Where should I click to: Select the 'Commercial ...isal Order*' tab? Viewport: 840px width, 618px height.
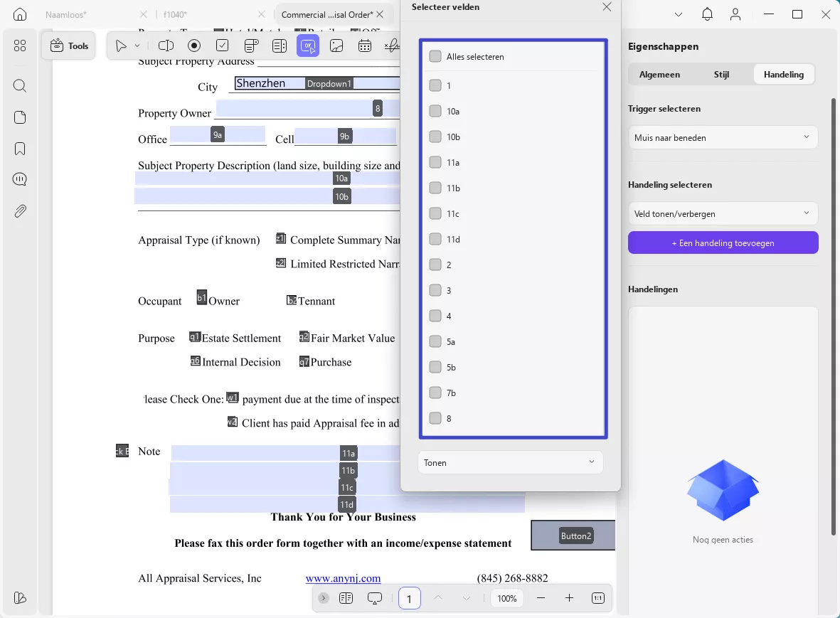(x=326, y=14)
